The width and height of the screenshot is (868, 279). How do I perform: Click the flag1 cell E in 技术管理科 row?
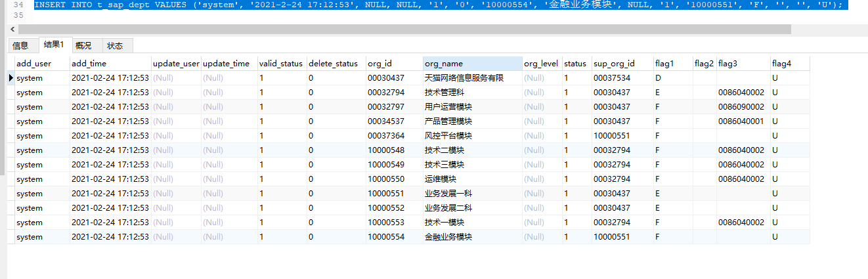click(x=673, y=93)
